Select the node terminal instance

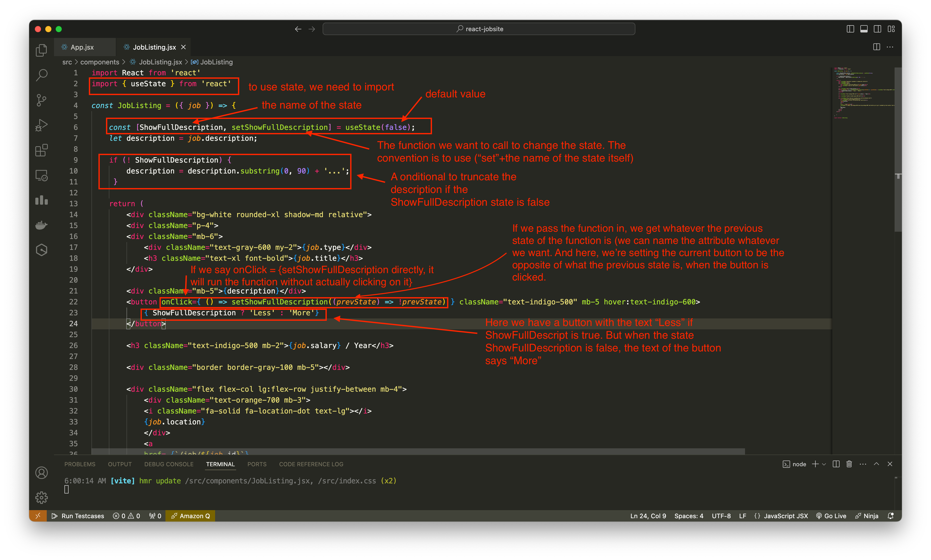794,464
